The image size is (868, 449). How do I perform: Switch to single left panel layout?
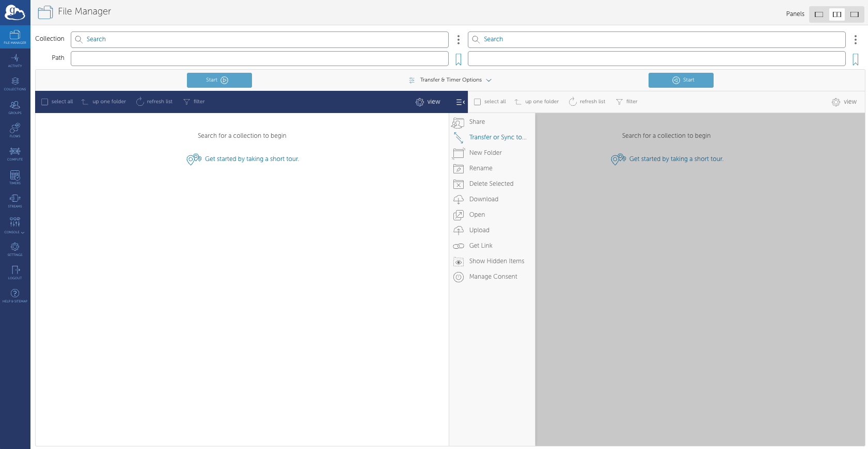pyautogui.click(x=819, y=14)
